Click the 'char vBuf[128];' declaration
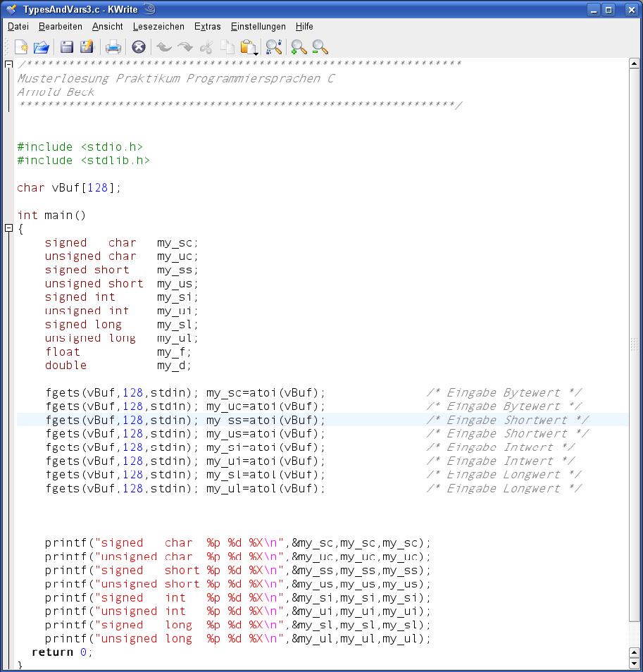The image size is (643, 672). [x=69, y=188]
